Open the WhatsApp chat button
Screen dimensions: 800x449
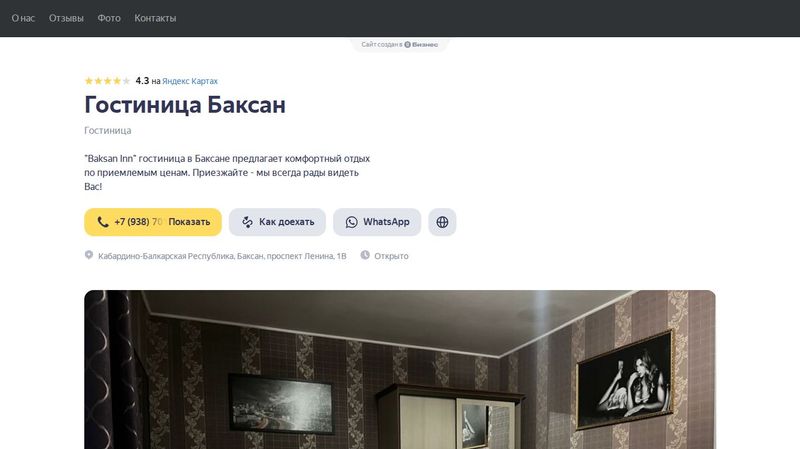377,222
